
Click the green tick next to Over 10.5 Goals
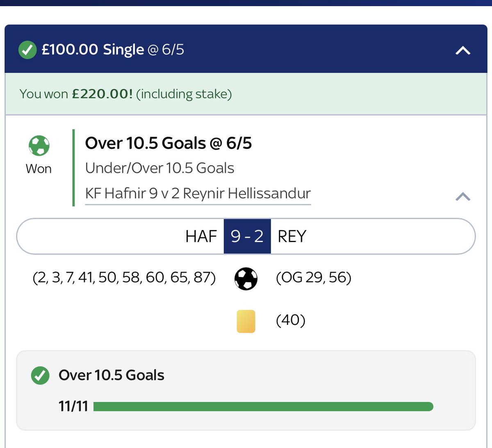click(x=40, y=375)
